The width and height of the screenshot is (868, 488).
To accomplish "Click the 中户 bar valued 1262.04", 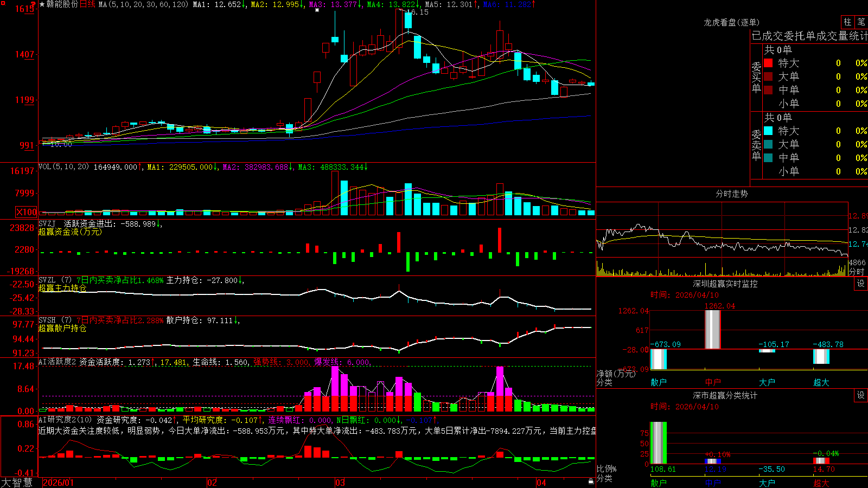I will tap(713, 330).
